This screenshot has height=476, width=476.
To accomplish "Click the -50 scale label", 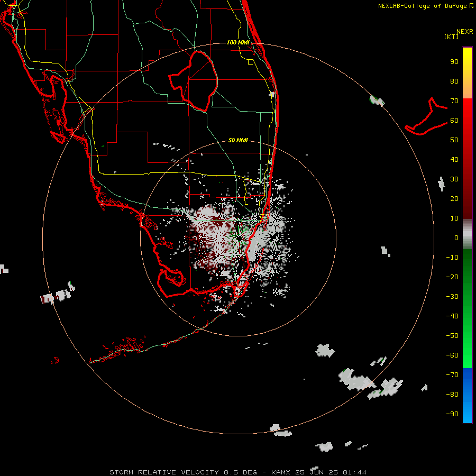I will click(x=452, y=336).
